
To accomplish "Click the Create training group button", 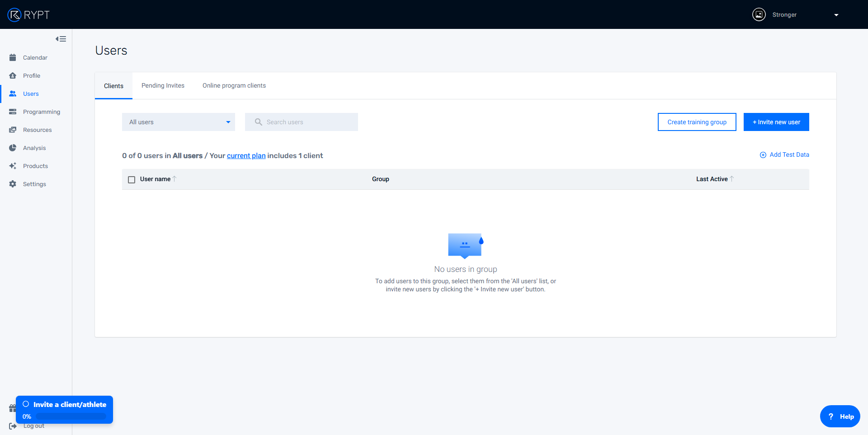I will [697, 122].
